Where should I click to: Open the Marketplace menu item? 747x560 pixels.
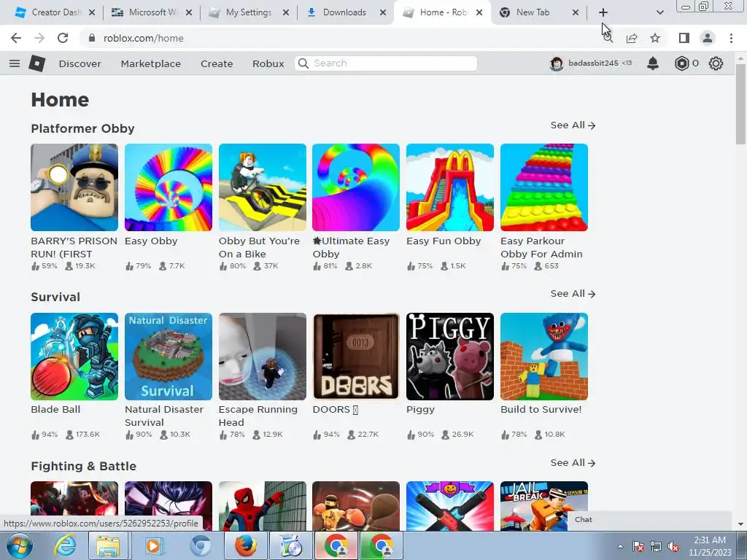pos(150,63)
